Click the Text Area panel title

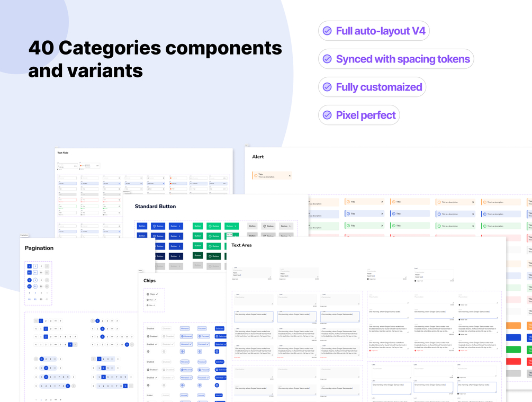(241, 245)
